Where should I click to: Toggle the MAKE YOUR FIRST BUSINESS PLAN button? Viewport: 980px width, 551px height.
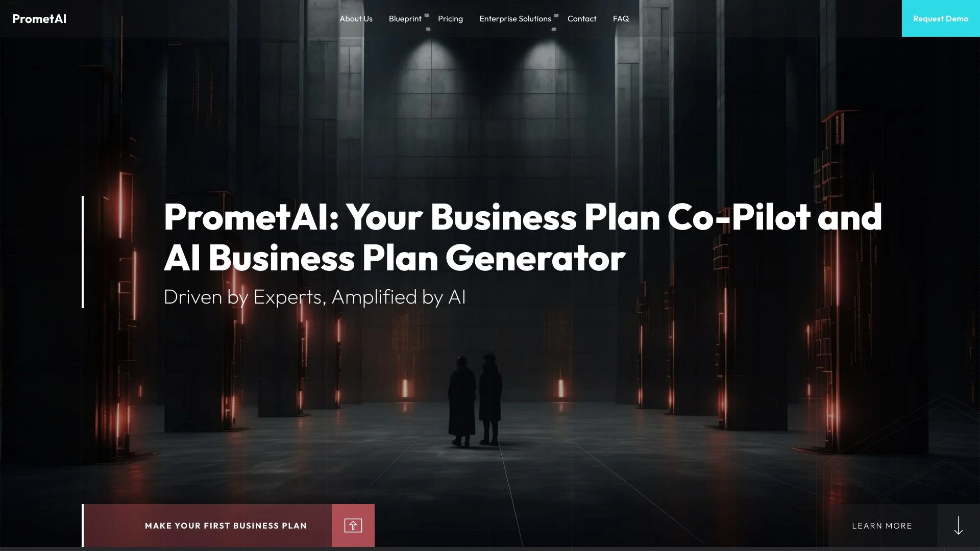tap(226, 525)
